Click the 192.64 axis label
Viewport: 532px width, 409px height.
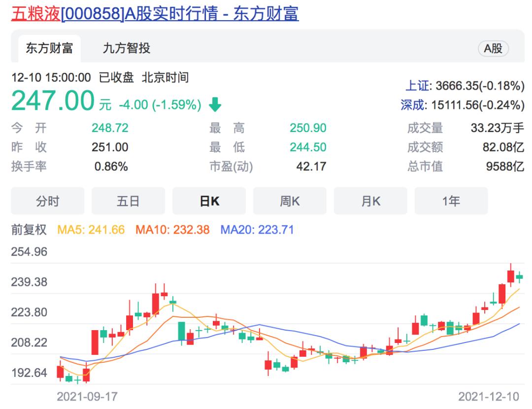pos(29,373)
